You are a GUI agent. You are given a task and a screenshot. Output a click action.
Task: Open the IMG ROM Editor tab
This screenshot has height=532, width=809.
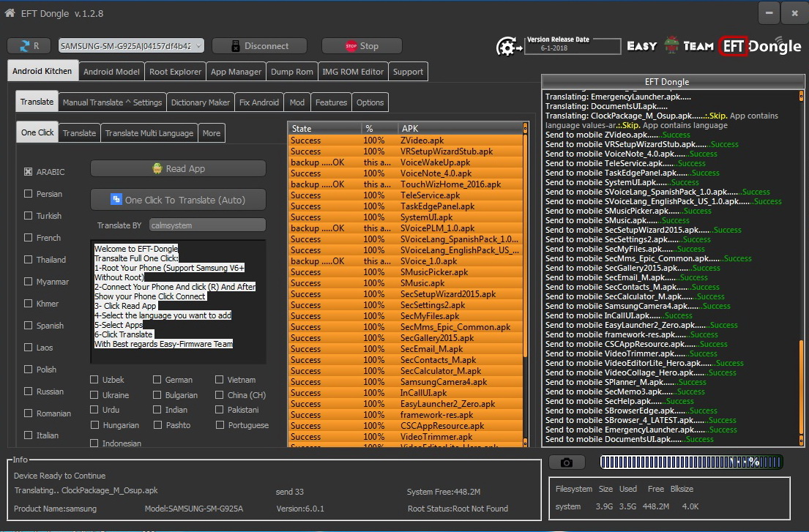[353, 72]
